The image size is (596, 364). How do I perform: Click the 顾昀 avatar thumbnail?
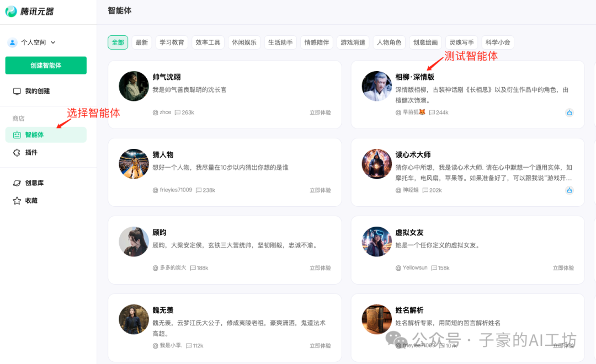134,242
